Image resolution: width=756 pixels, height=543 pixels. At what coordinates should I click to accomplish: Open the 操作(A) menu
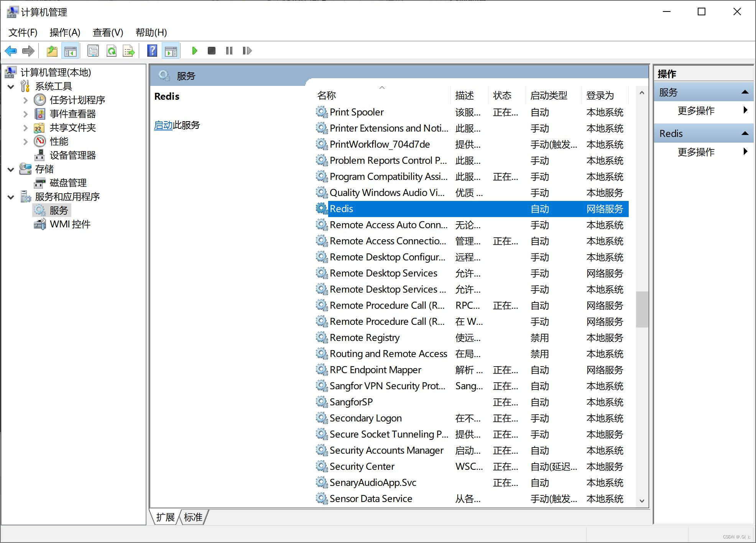click(x=65, y=33)
